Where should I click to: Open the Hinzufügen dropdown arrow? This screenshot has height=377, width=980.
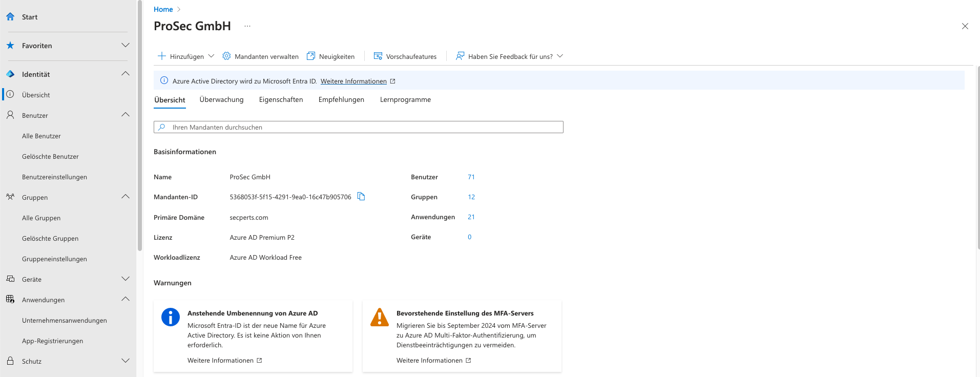(x=211, y=56)
